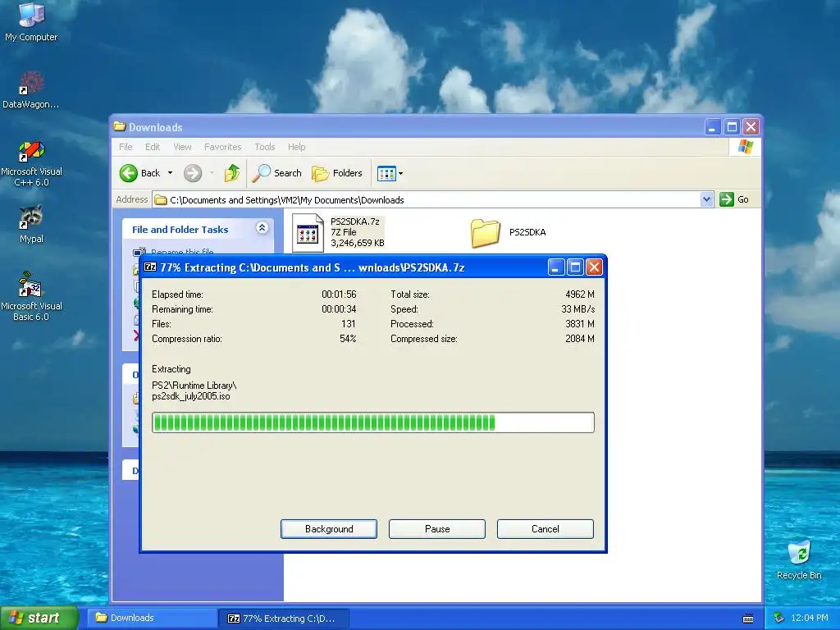The height and width of the screenshot is (630, 840).
Task: Collapse the File and Folder Tasks panel
Action: (262, 228)
